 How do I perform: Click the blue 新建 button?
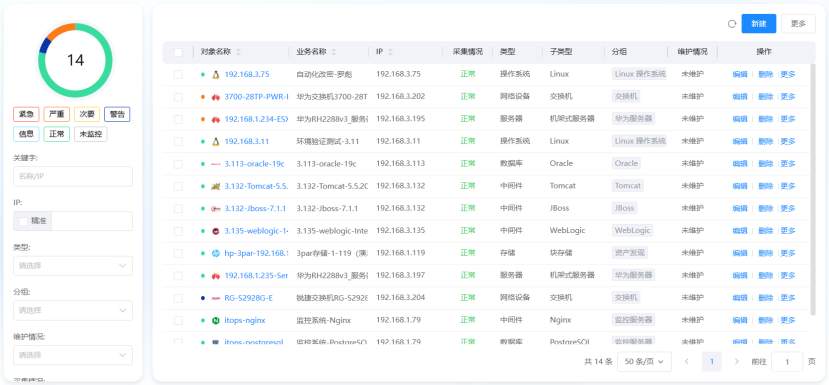(x=759, y=24)
